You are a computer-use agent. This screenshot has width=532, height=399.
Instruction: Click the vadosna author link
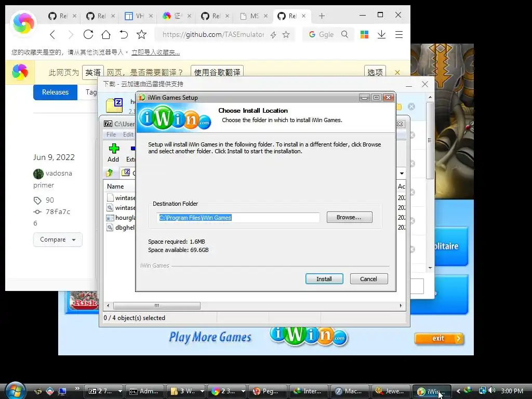coord(59,173)
